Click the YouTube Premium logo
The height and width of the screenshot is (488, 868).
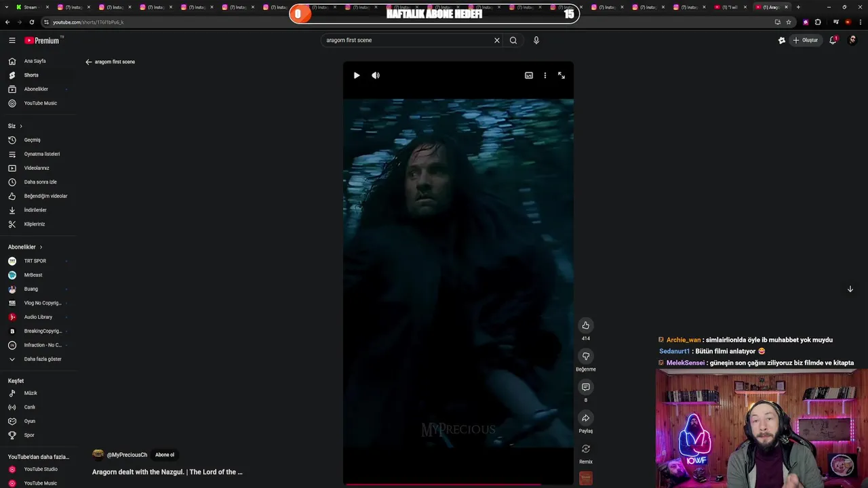[42, 40]
